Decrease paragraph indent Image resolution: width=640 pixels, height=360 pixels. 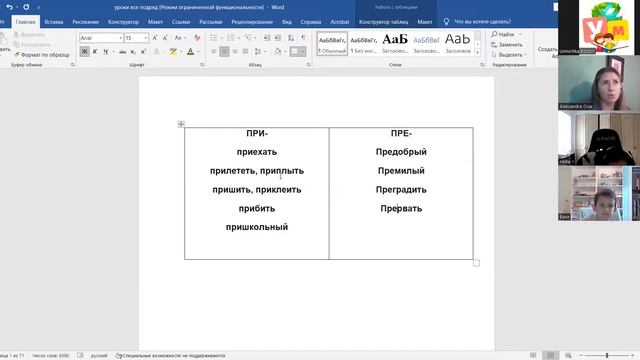point(267,38)
